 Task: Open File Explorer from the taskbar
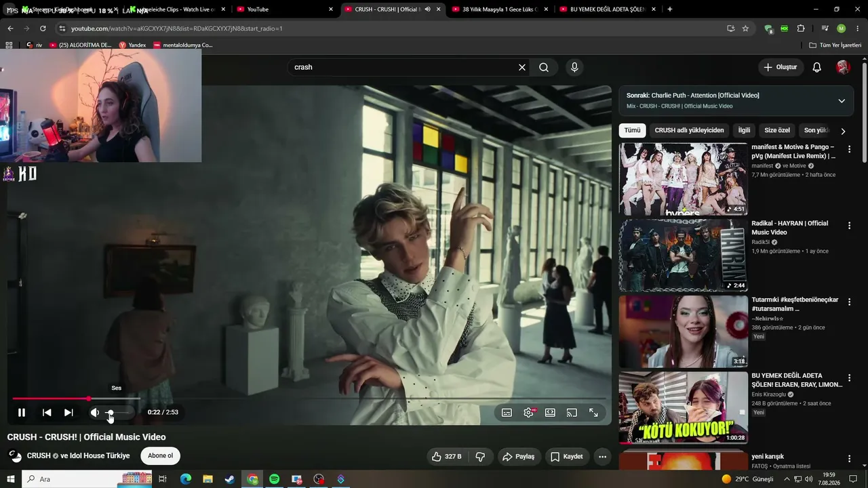[x=208, y=479]
